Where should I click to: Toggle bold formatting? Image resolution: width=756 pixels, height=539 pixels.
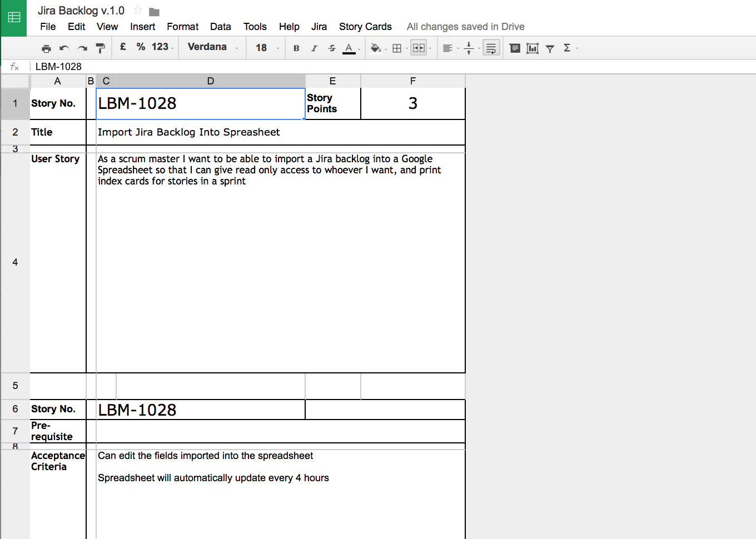pos(296,48)
